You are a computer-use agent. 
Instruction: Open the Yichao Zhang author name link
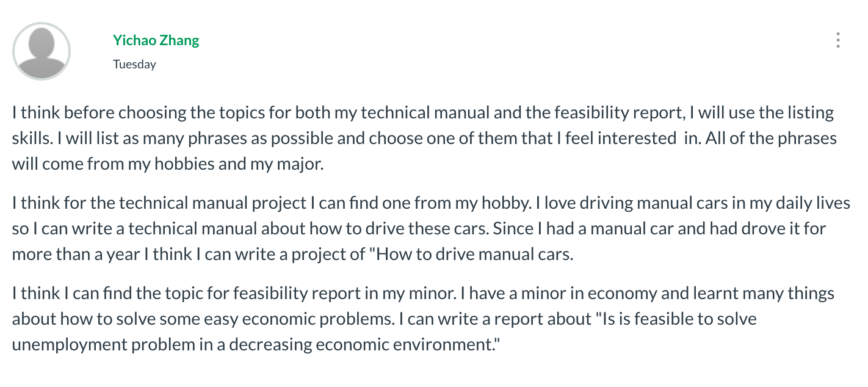(156, 40)
